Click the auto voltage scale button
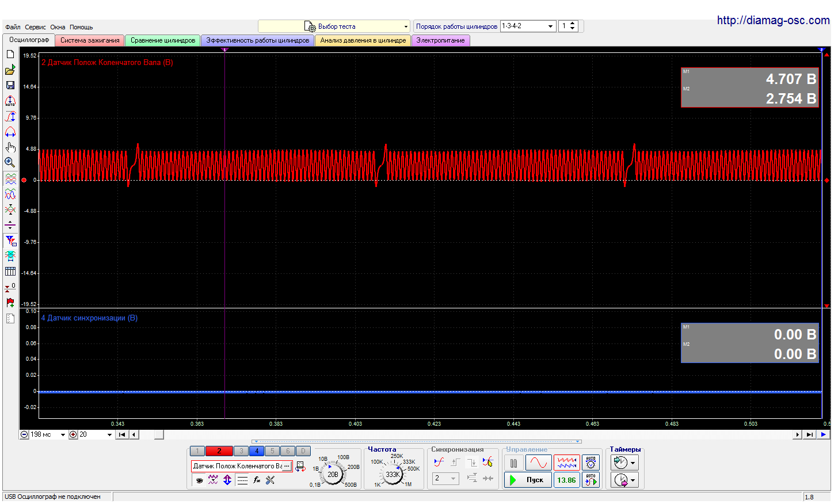Viewport: 838px width, 504px height. (591, 463)
